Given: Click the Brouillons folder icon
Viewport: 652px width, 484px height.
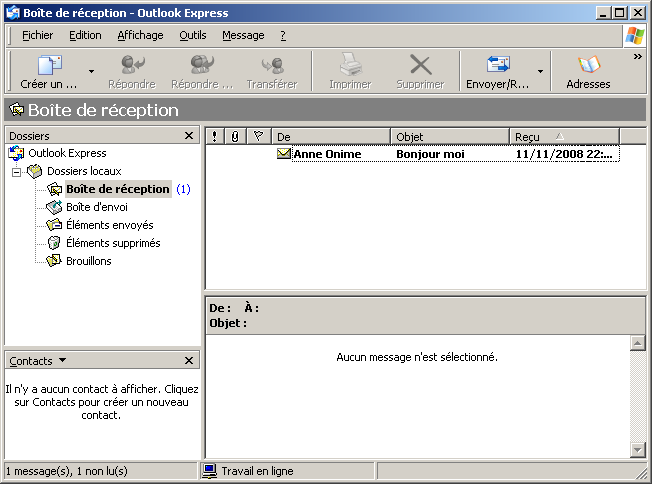Looking at the screenshot, I should pos(54,261).
